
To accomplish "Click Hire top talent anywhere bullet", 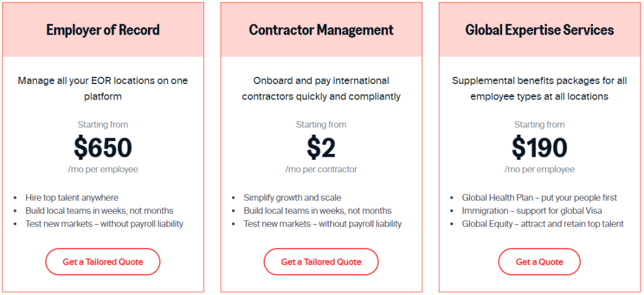I will [x=72, y=198].
